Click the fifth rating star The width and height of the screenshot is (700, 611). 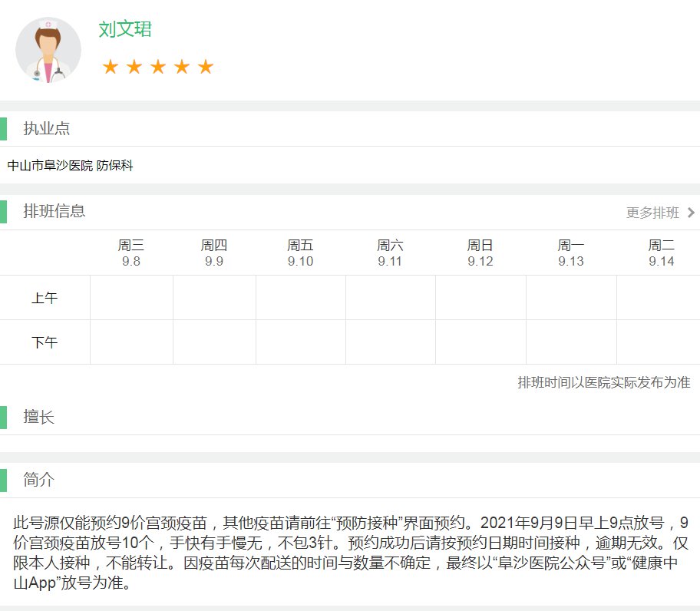tap(205, 68)
